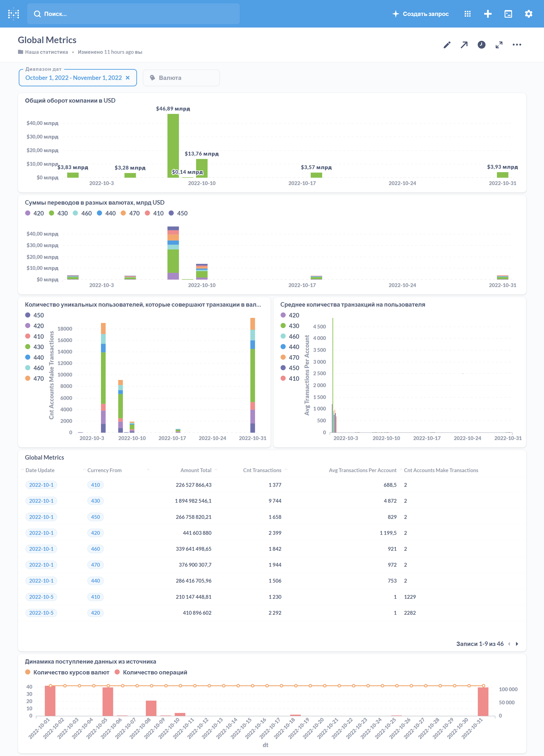The height and width of the screenshot is (756, 544).
Task: Open the auto-refresh clock icon
Action: coord(481,45)
